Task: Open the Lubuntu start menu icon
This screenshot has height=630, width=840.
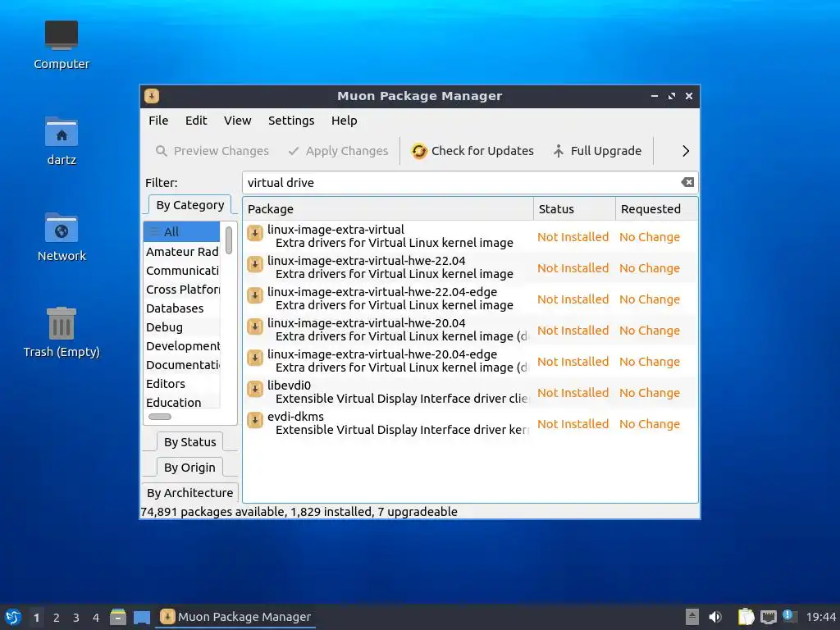Action: (x=13, y=617)
